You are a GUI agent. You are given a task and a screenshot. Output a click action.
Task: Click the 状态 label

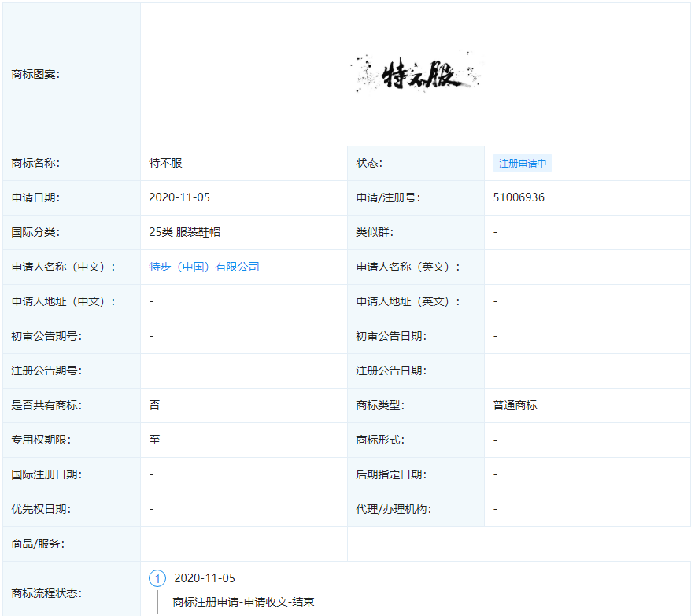[369, 163]
